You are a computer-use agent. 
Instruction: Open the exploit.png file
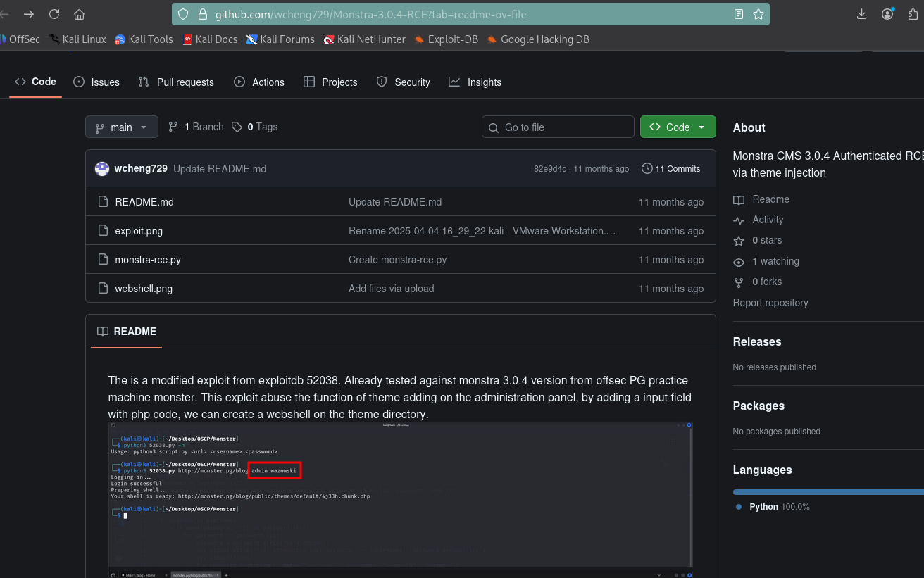(x=139, y=231)
